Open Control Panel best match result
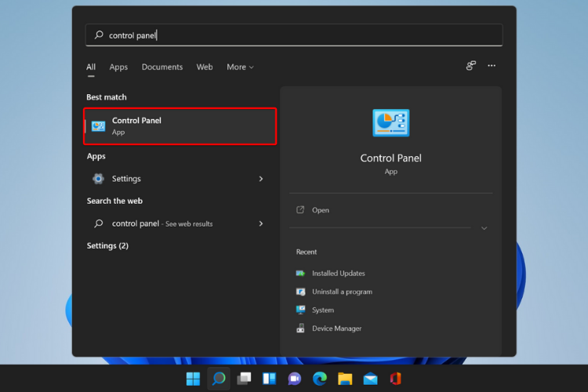The width and height of the screenshot is (588, 392). pos(180,126)
